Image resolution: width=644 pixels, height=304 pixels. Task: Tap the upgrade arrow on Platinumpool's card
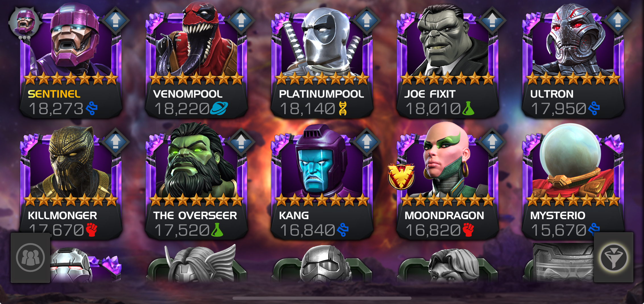pos(367,20)
